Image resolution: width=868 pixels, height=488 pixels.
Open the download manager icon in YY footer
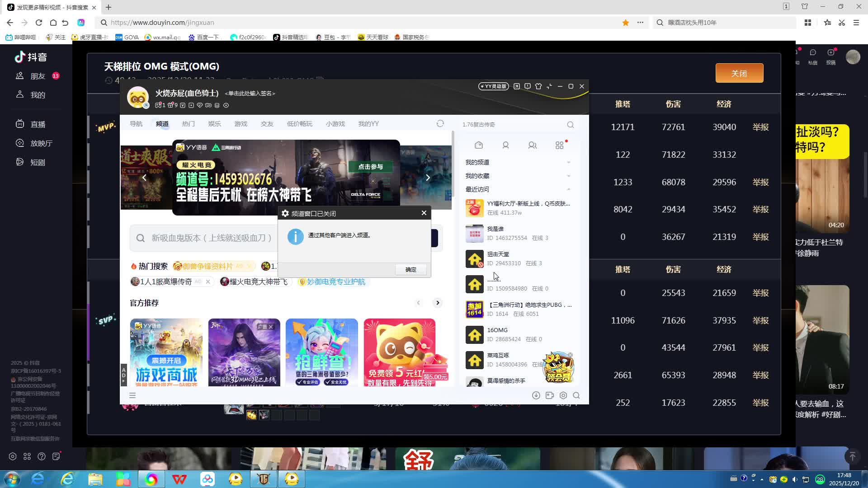536,395
